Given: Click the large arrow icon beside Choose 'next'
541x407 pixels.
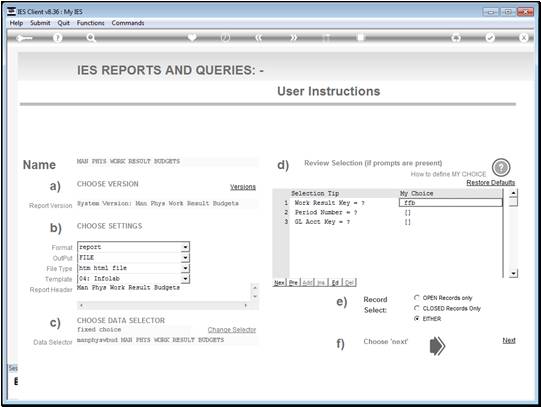Looking at the screenshot, I should (437, 346).
